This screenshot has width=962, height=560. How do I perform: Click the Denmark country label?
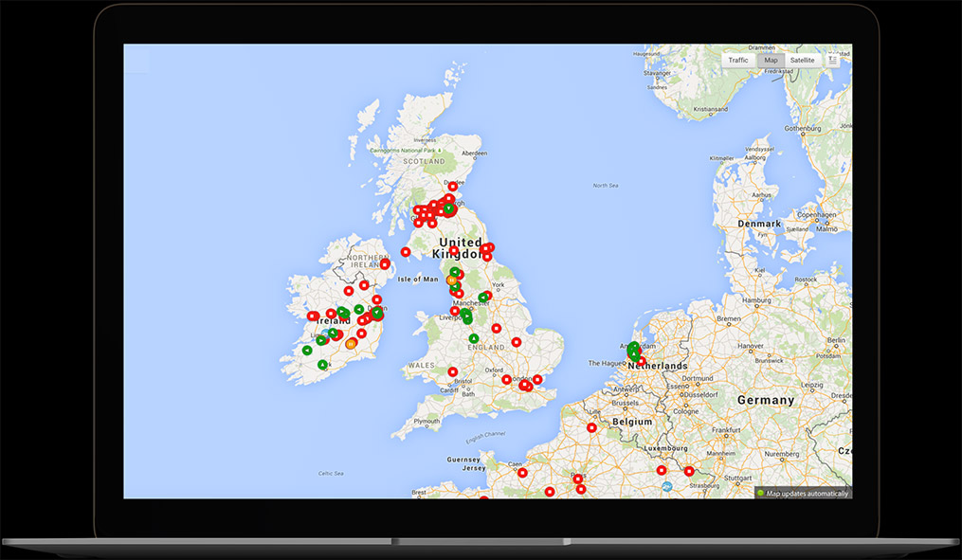pyautogui.click(x=759, y=224)
